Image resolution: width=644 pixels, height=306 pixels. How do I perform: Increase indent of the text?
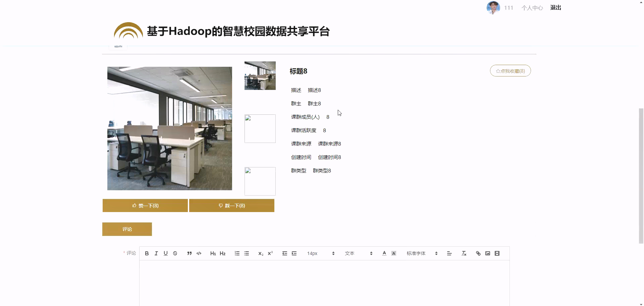294,253
